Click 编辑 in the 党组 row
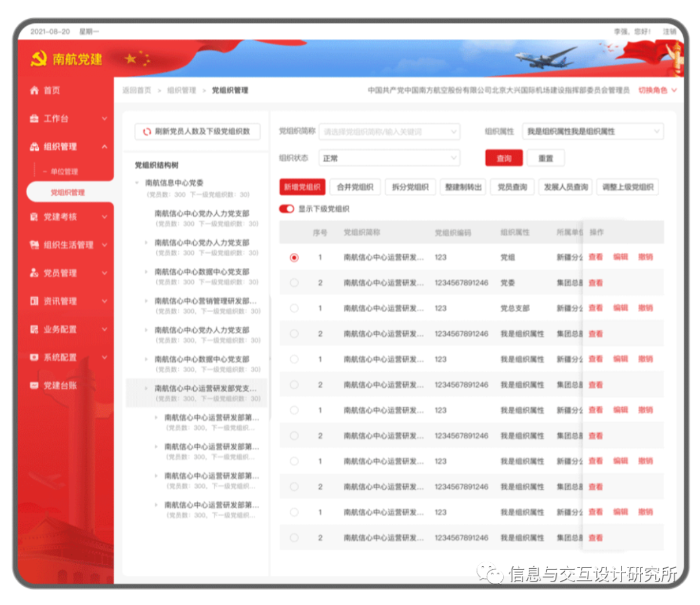 (620, 257)
